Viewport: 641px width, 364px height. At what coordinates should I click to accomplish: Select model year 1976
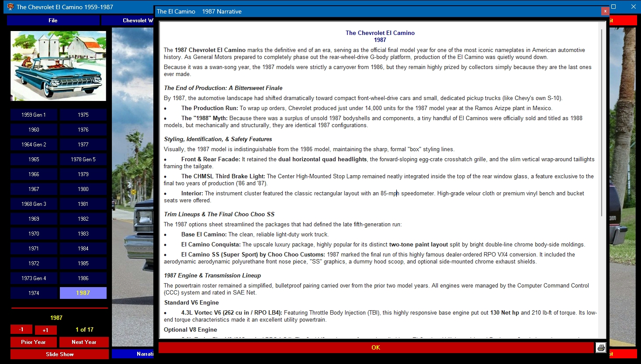[83, 130]
